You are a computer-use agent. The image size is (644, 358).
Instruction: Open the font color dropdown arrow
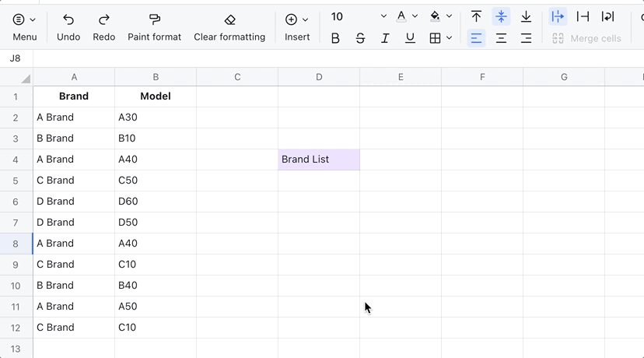click(415, 16)
